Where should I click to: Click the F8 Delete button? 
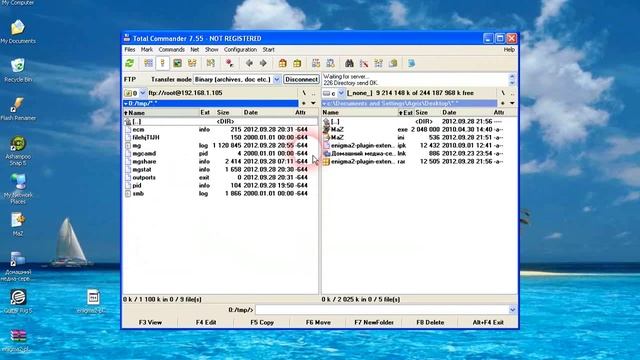430,322
